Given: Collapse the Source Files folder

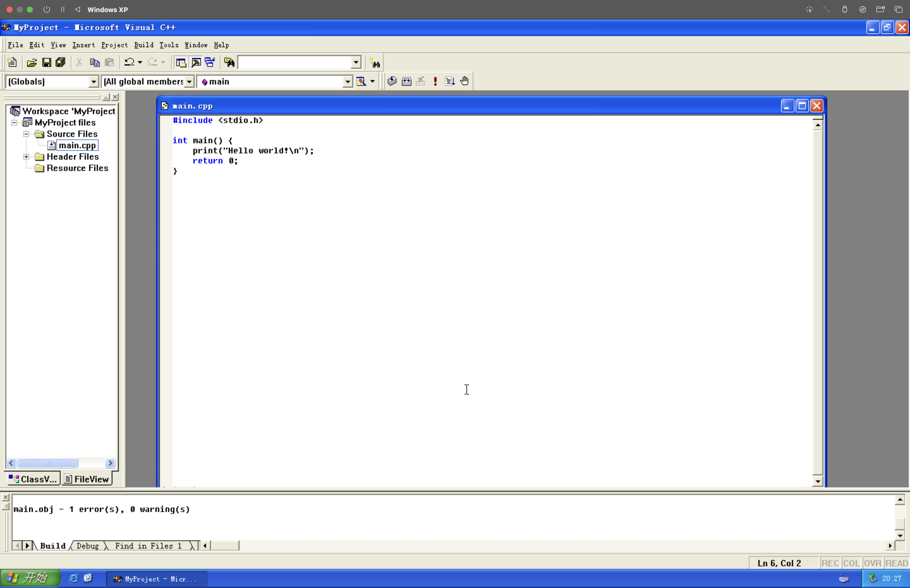Looking at the screenshot, I should click(26, 134).
